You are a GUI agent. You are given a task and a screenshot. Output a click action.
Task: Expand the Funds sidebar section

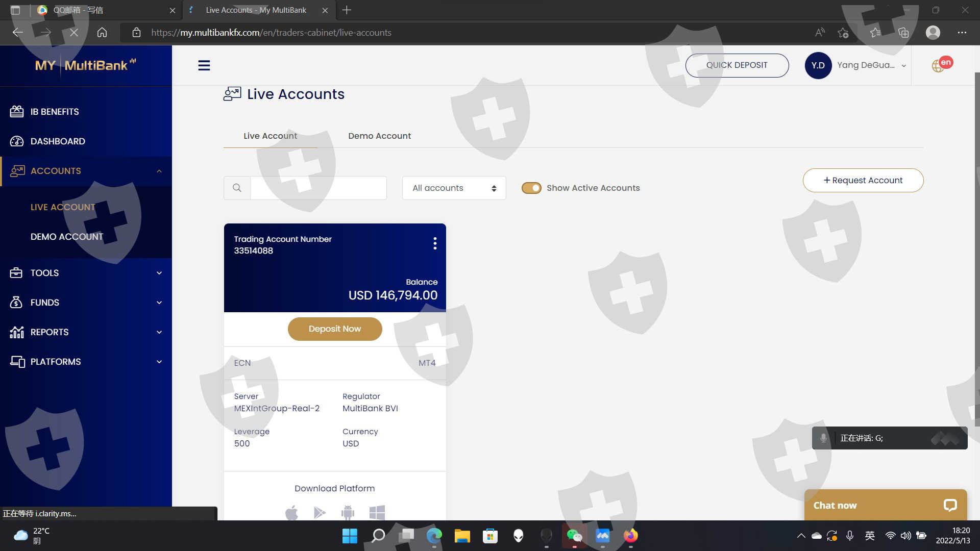coord(86,303)
